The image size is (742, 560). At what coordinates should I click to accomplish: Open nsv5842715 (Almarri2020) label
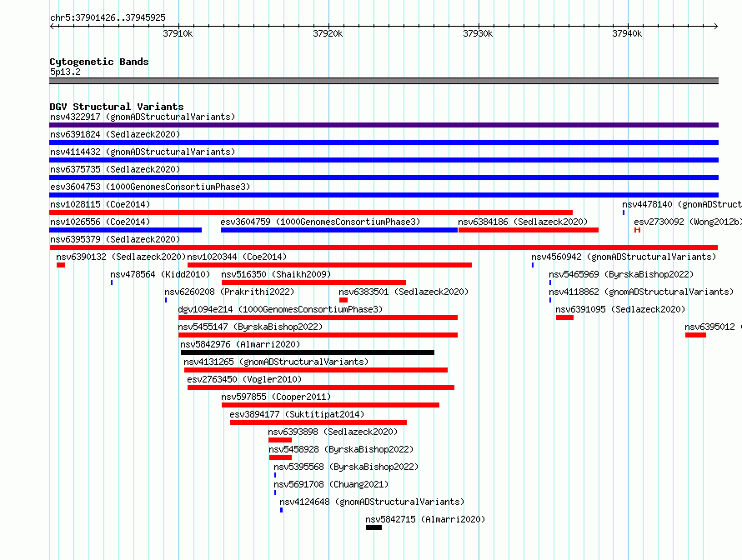pos(425,519)
